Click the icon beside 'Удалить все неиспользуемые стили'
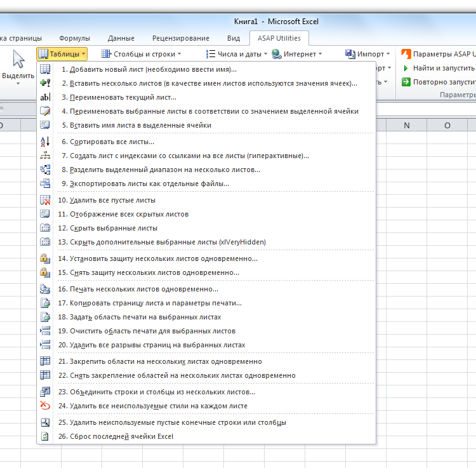The height and width of the screenshot is (468, 476). pos(45,406)
